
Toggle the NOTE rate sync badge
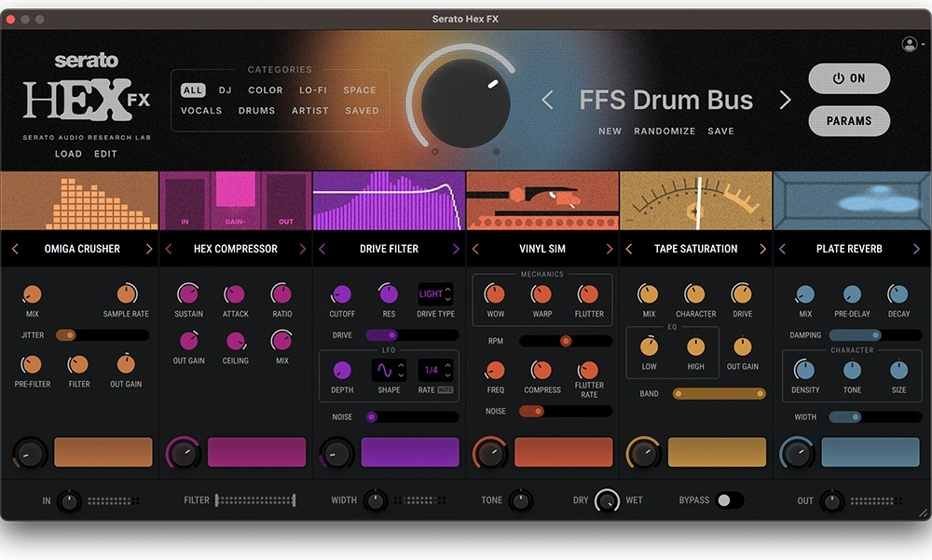(445, 390)
